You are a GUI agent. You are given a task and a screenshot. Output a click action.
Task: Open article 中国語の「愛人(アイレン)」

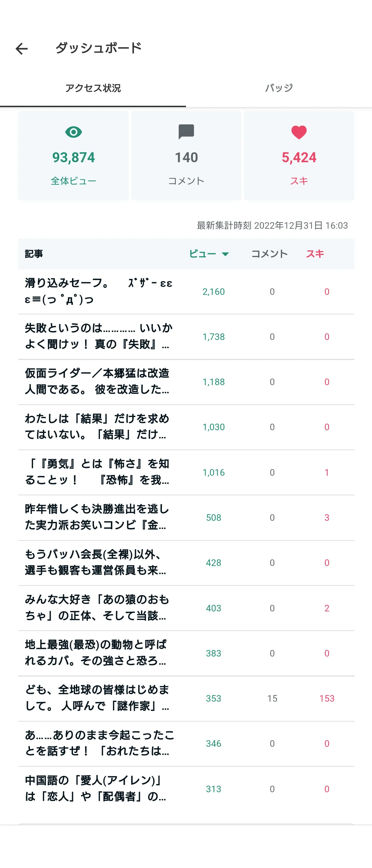tap(186, 789)
